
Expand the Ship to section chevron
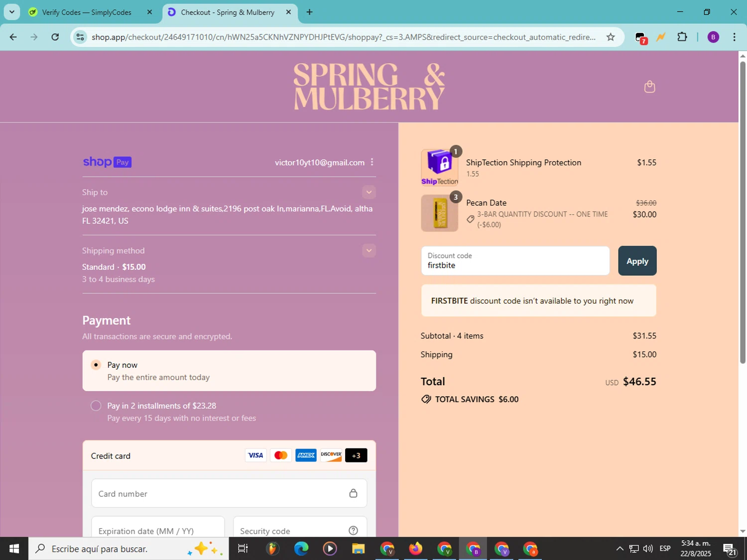click(x=369, y=192)
